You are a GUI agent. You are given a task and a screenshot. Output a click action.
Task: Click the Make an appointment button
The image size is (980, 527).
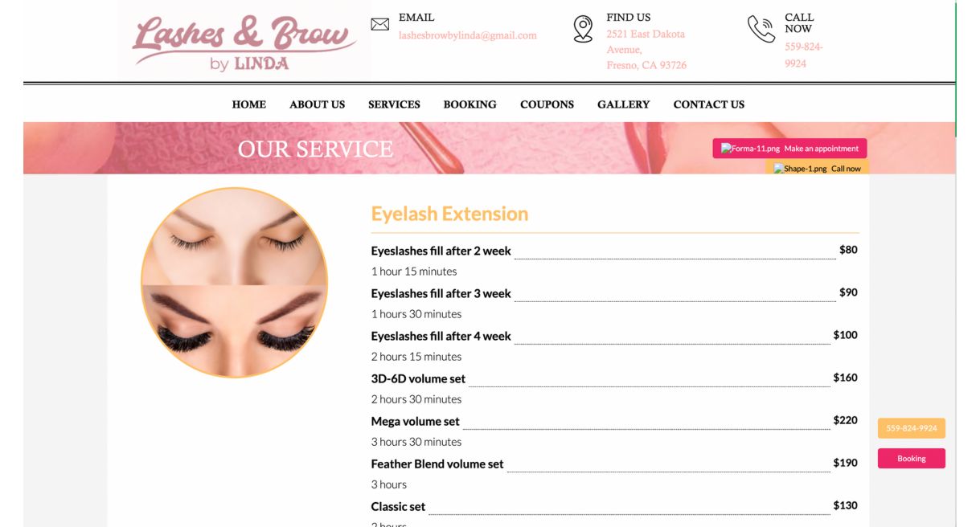click(x=789, y=149)
